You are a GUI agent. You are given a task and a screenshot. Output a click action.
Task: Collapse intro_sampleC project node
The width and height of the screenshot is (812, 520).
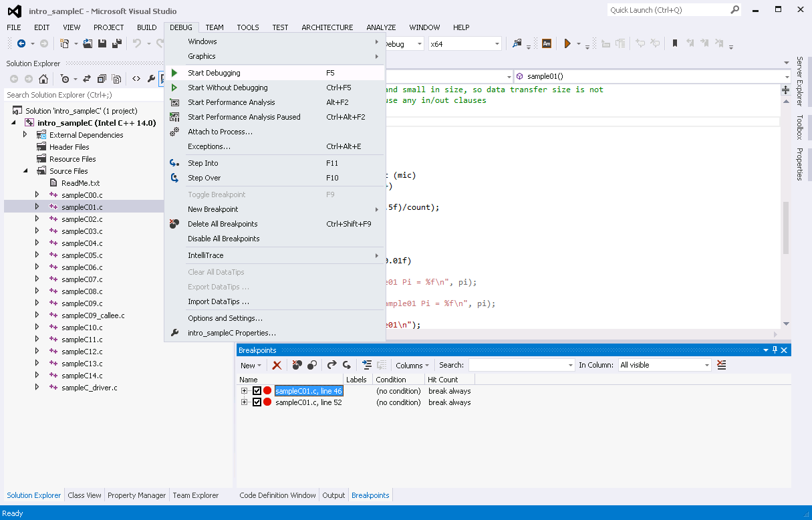(x=14, y=123)
